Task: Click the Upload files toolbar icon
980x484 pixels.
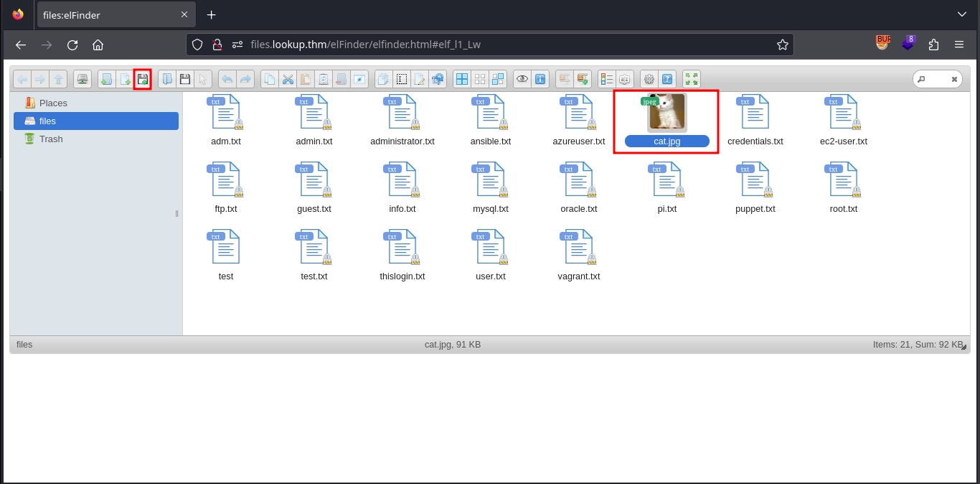Action: click(142, 79)
